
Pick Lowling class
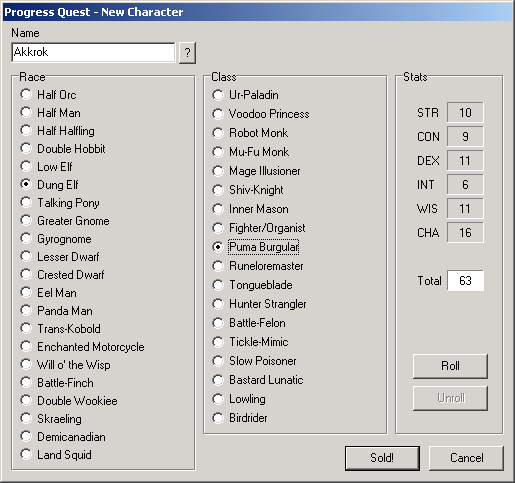click(x=239, y=399)
